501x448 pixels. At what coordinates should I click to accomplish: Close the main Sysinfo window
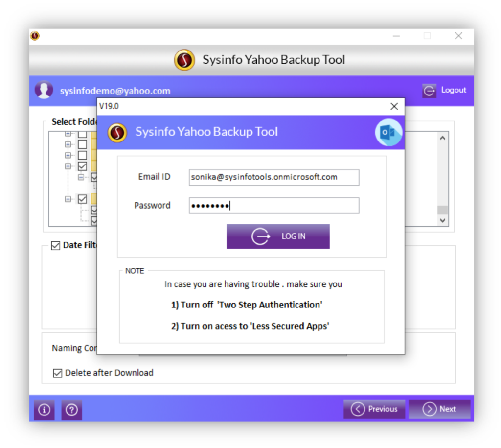(x=459, y=36)
